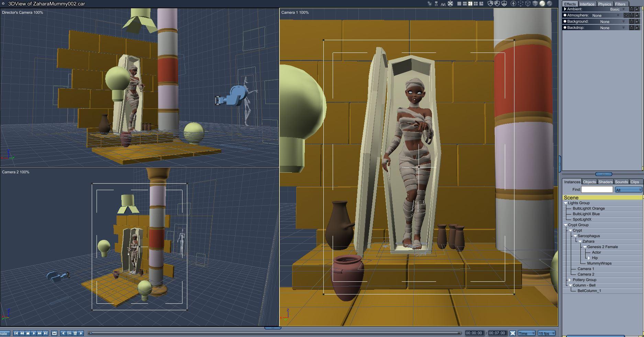Click first working box plane icon
This screenshot has height=337, width=644.
point(490,3)
